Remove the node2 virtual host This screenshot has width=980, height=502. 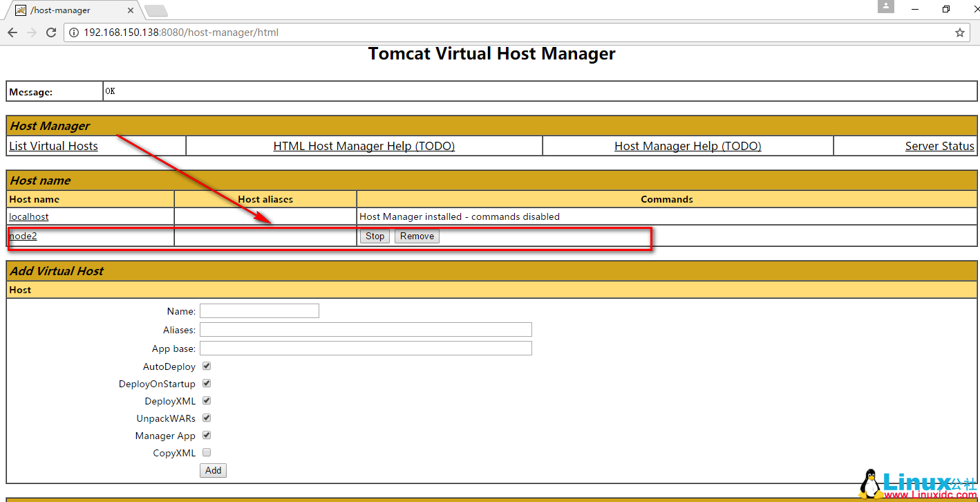click(417, 236)
